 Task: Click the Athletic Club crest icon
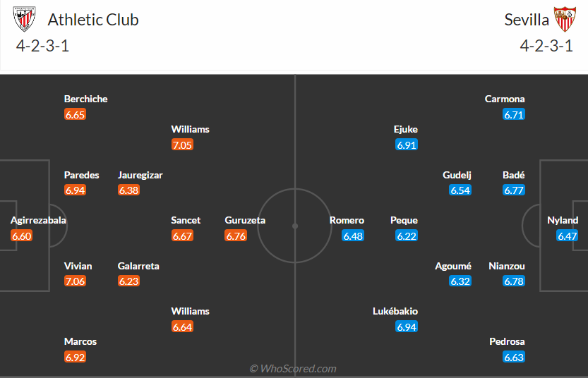point(25,20)
